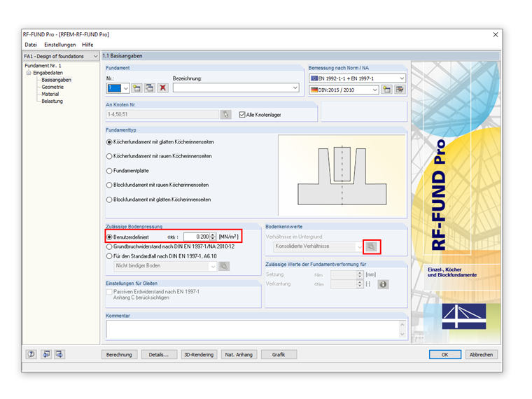Go to previous table icon at bottom left
This screenshot has width=532, height=399.
click(46, 354)
